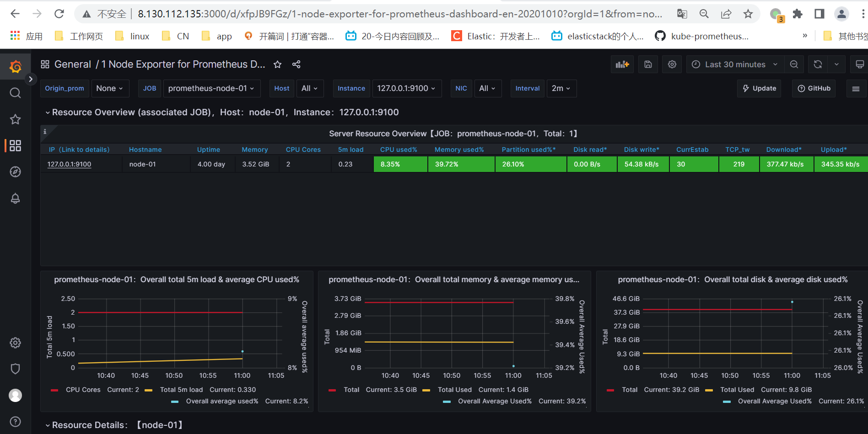The height and width of the screenshot is (434, 868).
Task: Open the General folder breadcrumb
Action: 73,64
